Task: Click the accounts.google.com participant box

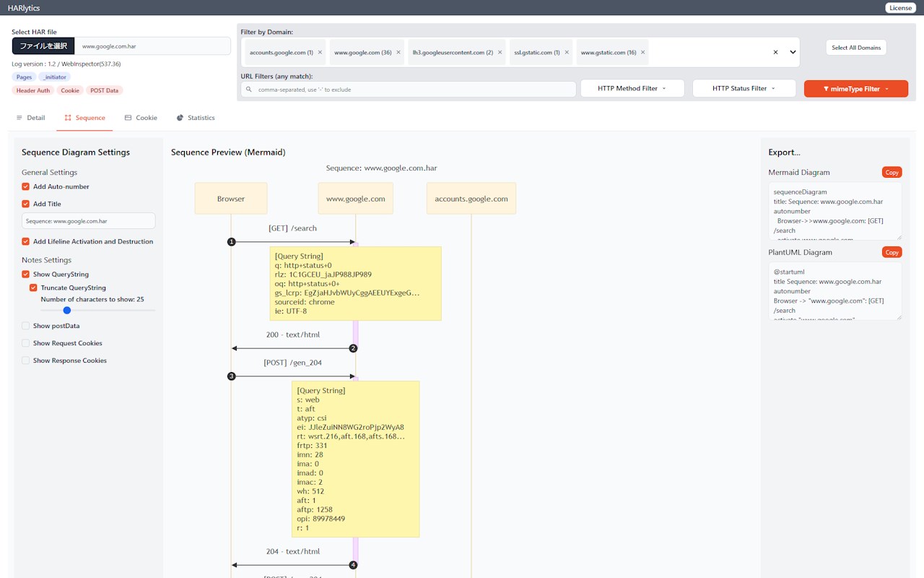Action: (471, 199)
